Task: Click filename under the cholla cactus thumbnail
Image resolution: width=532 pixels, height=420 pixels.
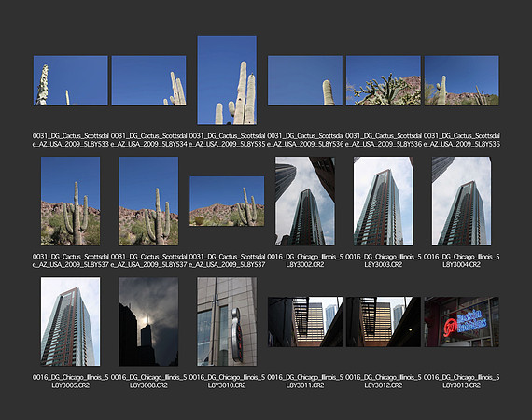Action: click(384, 140)
